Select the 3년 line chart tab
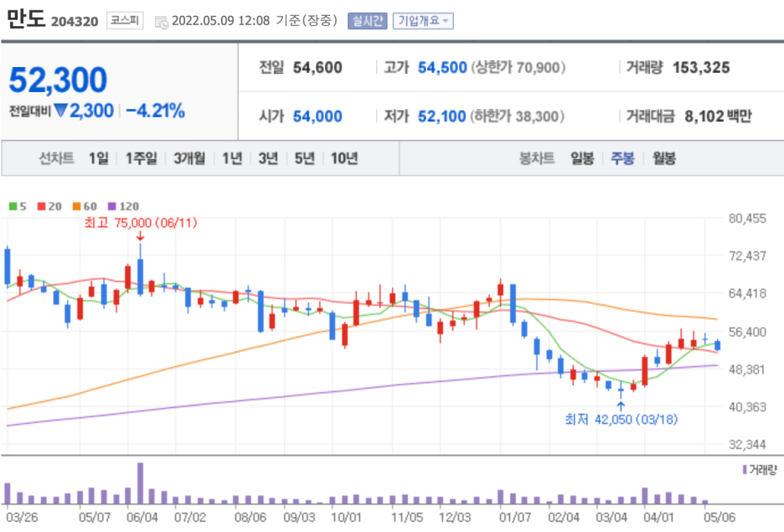 click(x=268, y=158)
